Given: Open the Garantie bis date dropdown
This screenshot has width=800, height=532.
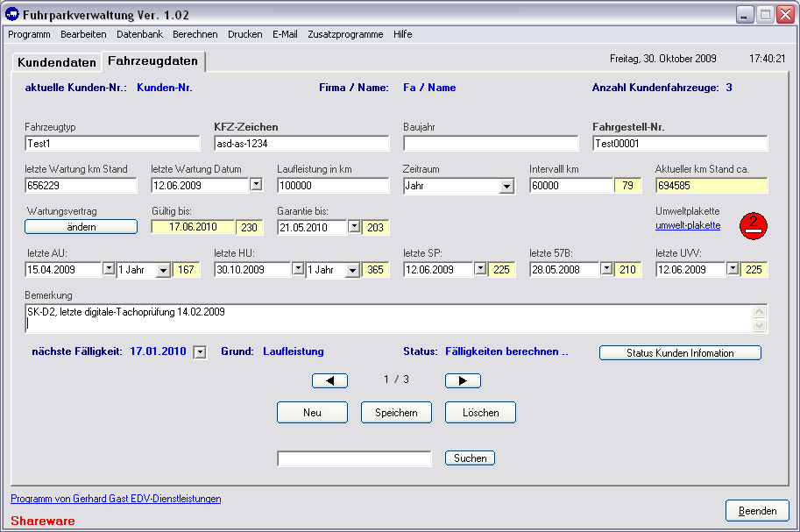Looking at the screenshot, I should tap(354, 227).
